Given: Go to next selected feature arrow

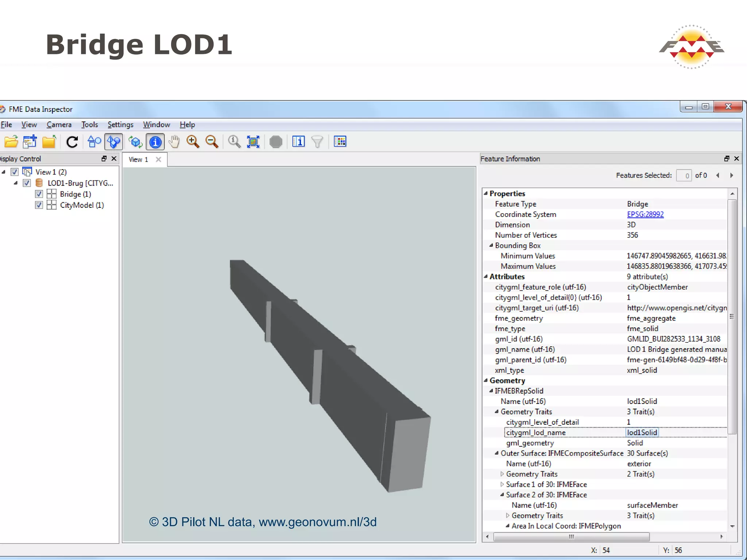Looking at the screenshot, I should pyautogui.click(x=732, y=175).
